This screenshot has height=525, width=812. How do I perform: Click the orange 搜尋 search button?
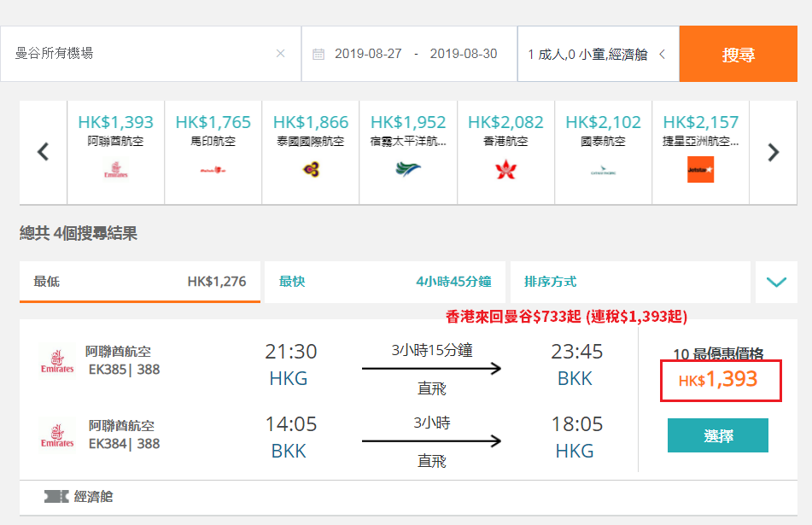pos(738,54)
